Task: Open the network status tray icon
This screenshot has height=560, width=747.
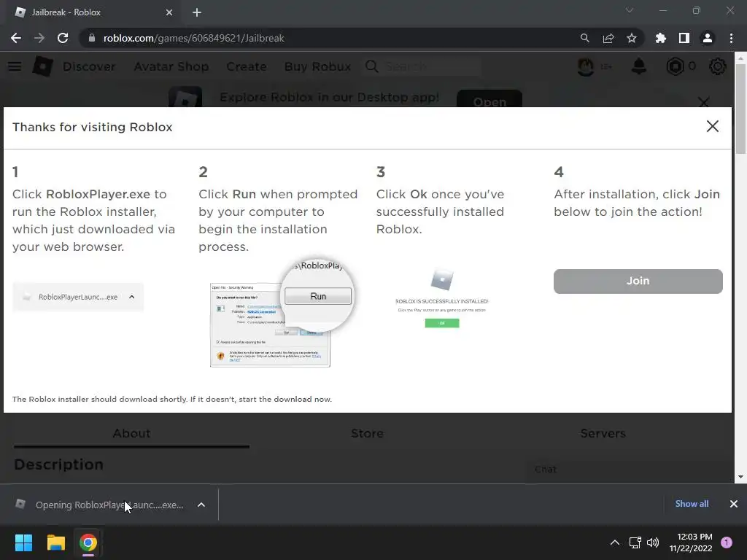Action: [635, 542]
